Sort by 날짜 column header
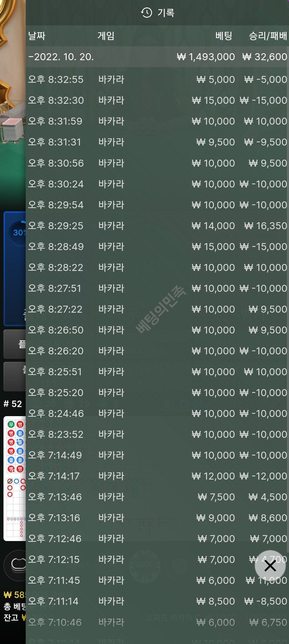The height and width of the screenshot is (644, 289). [x=37, y=36]
